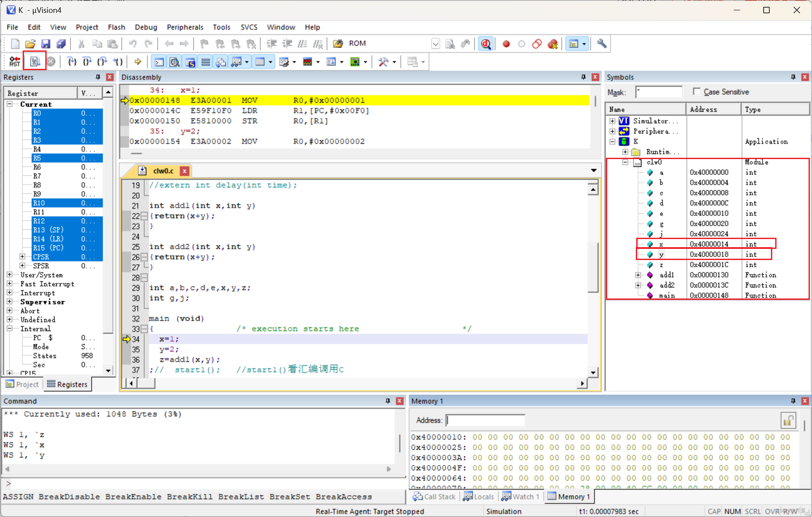812x517 pixels.
Task: Click the Symbols Mask input field
Action: point(659,92)
